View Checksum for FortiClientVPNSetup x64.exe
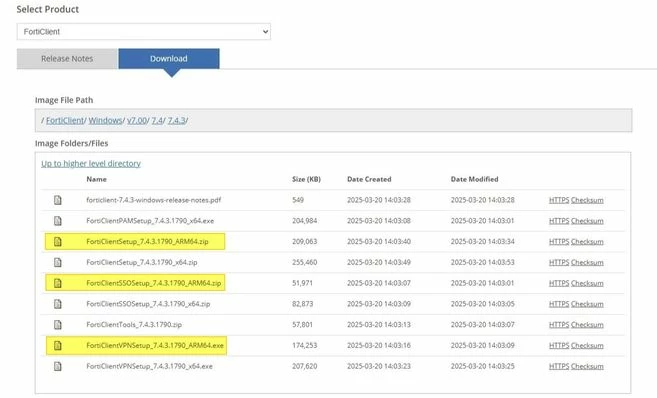Screen dimensions: 657x398 [587, 367]
